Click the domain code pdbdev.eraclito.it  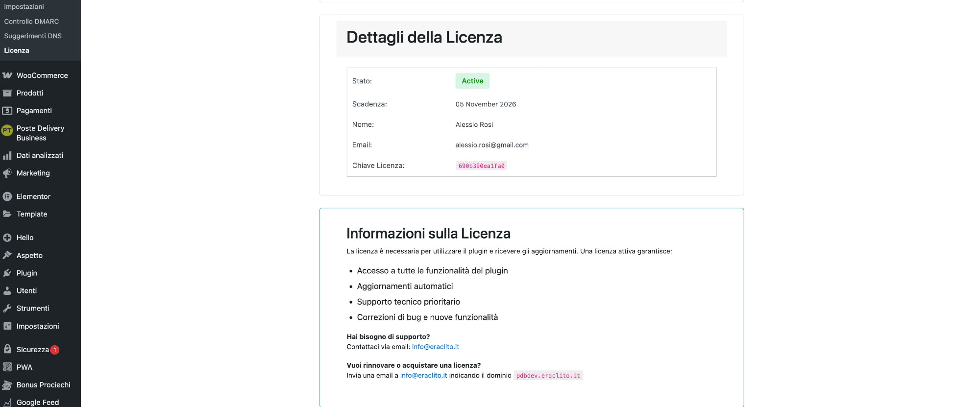tap(548, 376)
